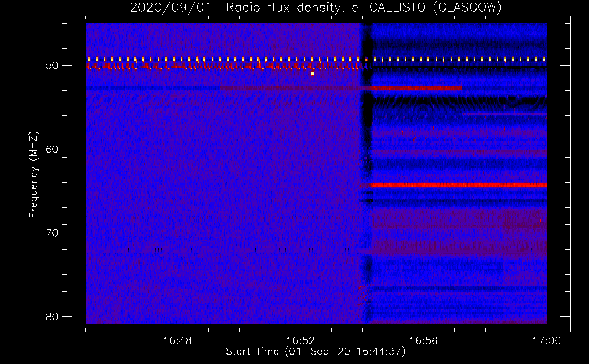589x364 pixels.
Task: Click the 16:56 time tick label
Action: [x=424, y=341]
